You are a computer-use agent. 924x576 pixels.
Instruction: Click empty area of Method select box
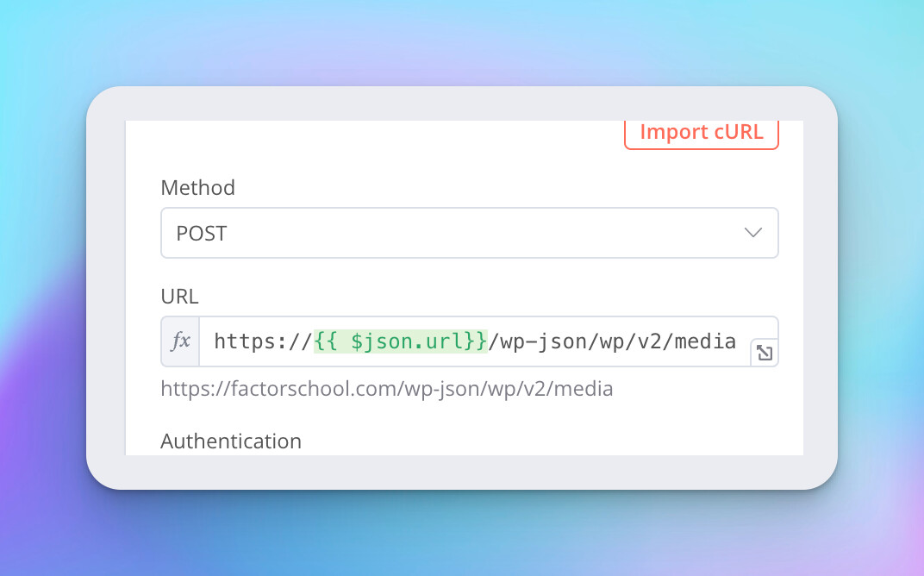(483, 233)
